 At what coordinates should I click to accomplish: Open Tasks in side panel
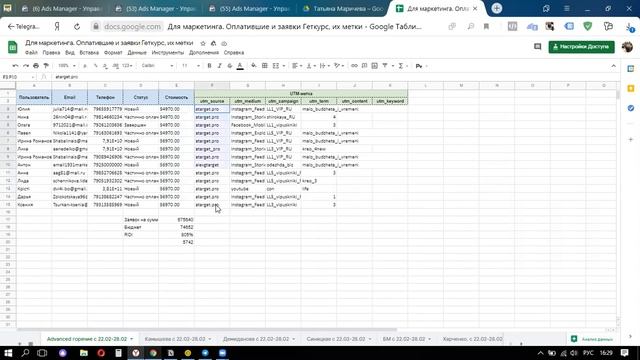(631, 108)
